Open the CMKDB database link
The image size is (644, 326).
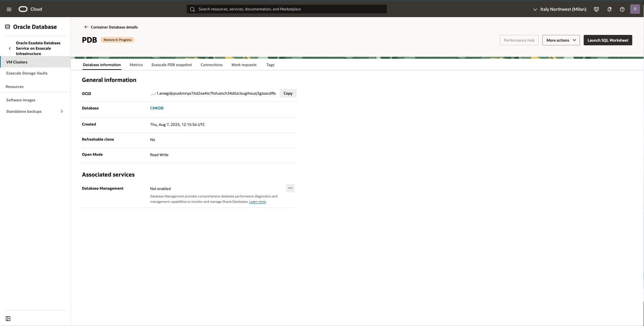pyautogui.click(x=157, y=108)
